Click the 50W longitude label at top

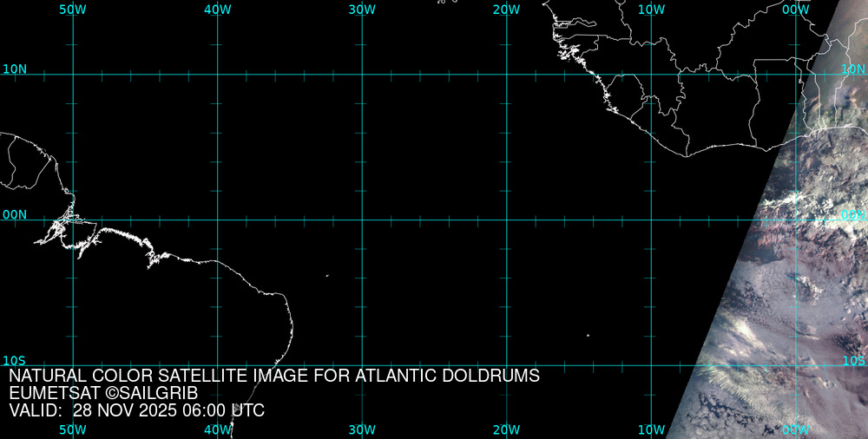tap(73, 10)
